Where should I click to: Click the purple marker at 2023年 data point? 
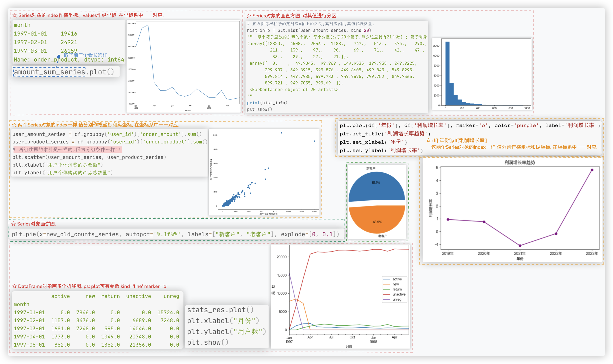592,170
